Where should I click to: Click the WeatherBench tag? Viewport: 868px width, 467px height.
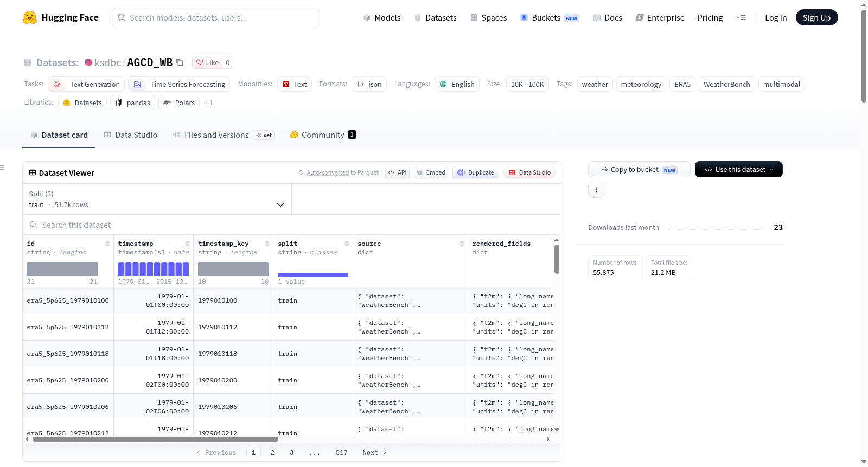click(727, 84)
